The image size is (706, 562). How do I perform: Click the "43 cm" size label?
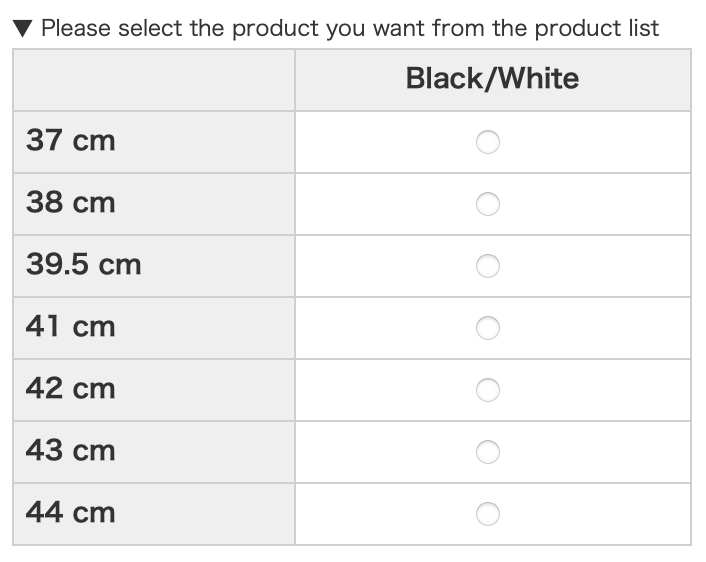(x=71, y=451)
